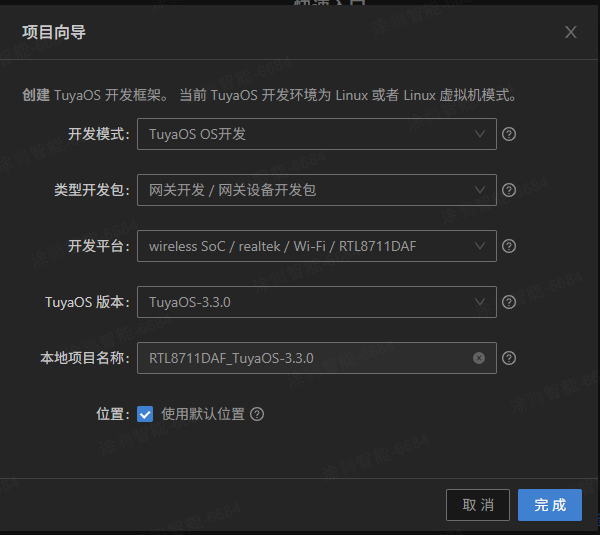Focus the 本地项目名称 input field
Image resolution: width=600 pixels, height=535 pixels.
pyautogui.click(x=317, y=358)
